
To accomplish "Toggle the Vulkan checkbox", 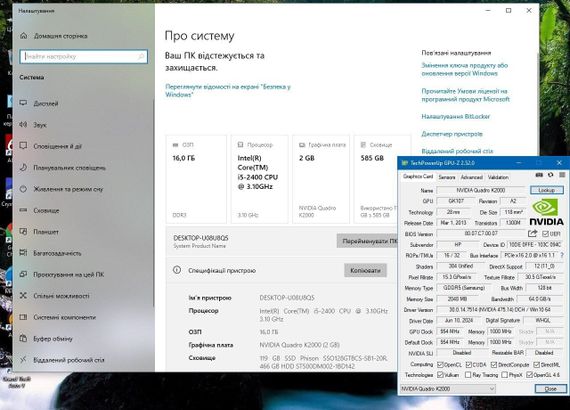I will coord(440,375).
